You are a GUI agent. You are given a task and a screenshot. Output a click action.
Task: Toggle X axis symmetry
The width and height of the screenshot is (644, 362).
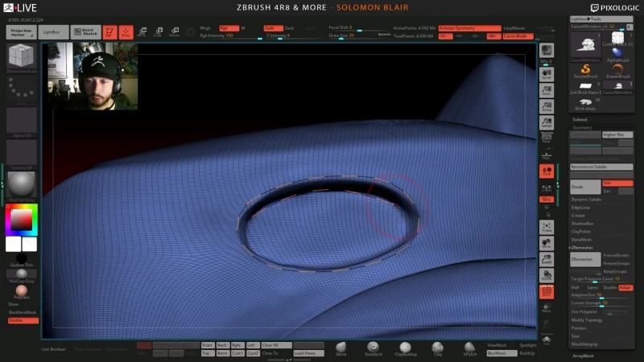tap(445, 36)
